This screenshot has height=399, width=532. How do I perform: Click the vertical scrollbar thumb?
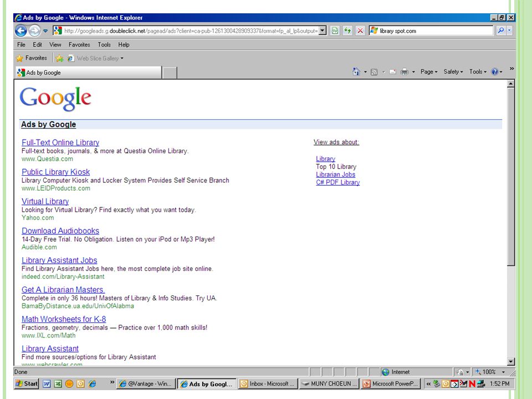(511, 176)
